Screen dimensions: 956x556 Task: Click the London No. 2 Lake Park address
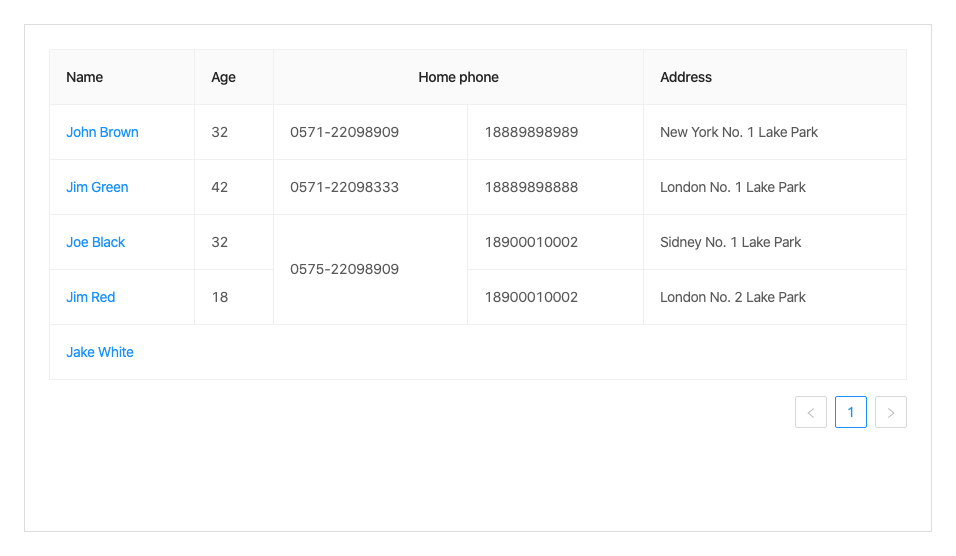tap(733, 297)
